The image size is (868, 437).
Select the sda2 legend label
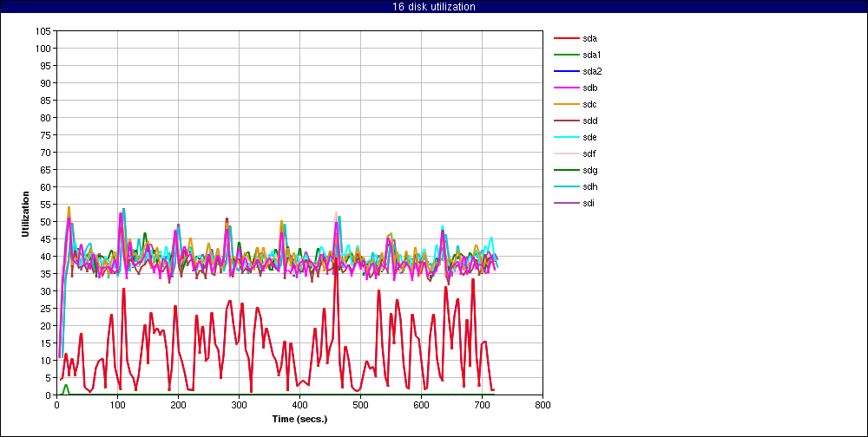pyautogui.click(x=592, y=71)
